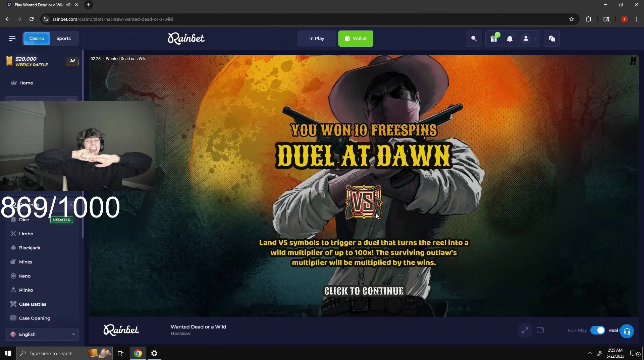View site information icon in address bar
Screen dimensions: 644x360
[46, 19]
